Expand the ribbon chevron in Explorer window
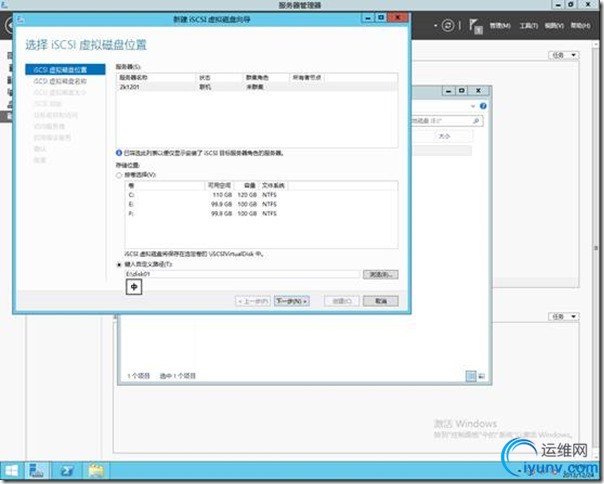 pyautogui.click(x=473, y=106)
